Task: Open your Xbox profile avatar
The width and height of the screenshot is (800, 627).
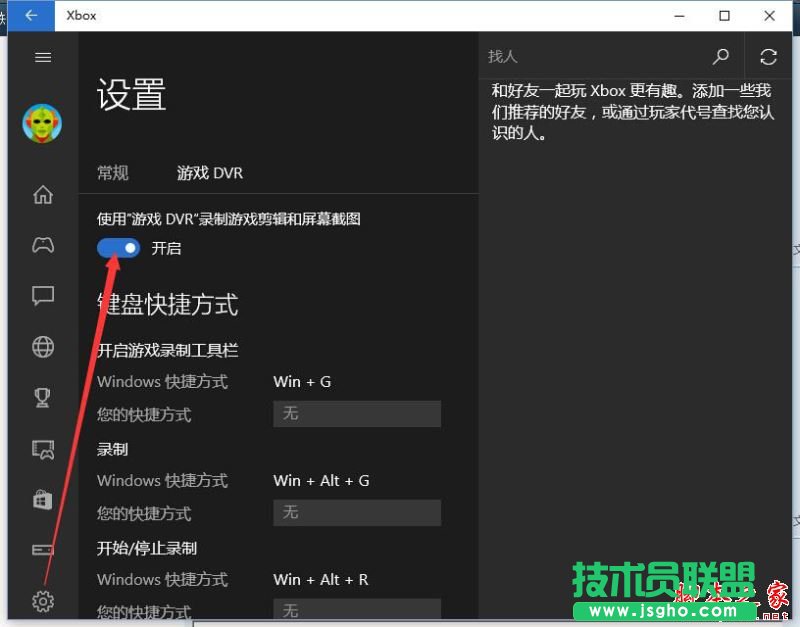Action: 42,123
